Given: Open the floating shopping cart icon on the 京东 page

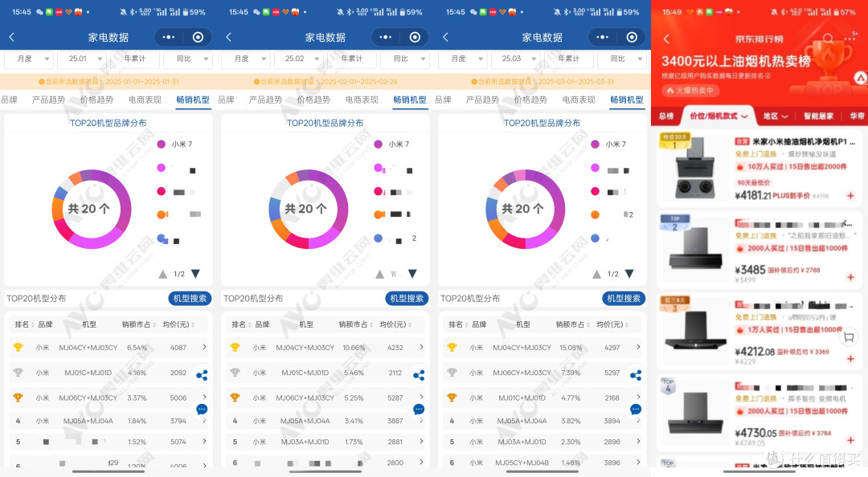Looking at the screenshot, I should point(849,337).
